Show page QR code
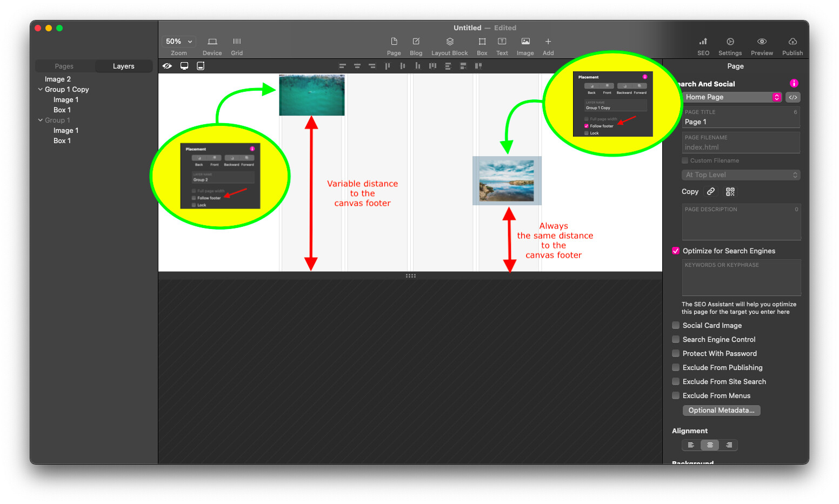The height and width of the screenshot is (504, 839). (730, 192)
